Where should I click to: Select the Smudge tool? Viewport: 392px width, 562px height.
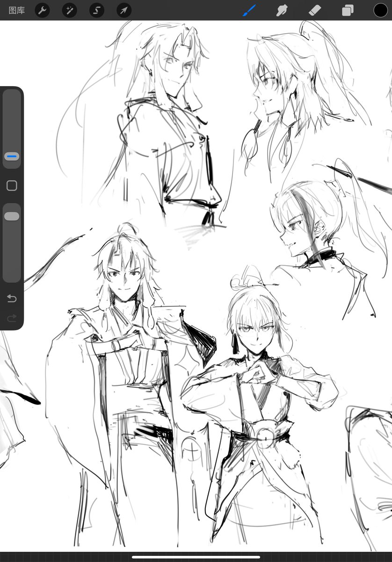282,10
